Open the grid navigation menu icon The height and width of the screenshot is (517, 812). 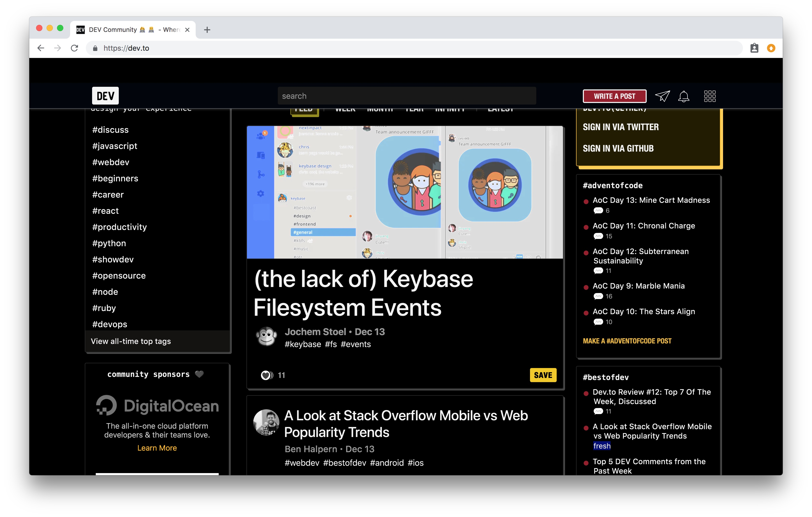pyautogui.click(x=709, y=96)
